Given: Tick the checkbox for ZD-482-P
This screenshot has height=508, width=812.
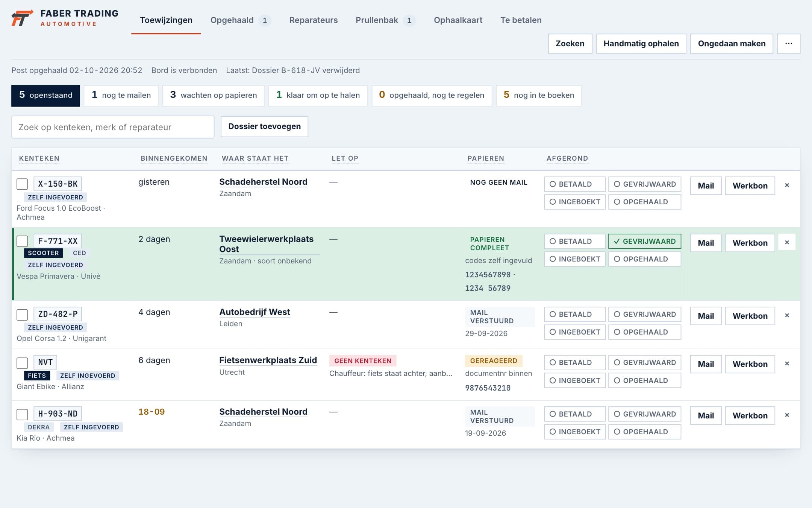Looking at the screenshot, I should (x=22, y=315).
